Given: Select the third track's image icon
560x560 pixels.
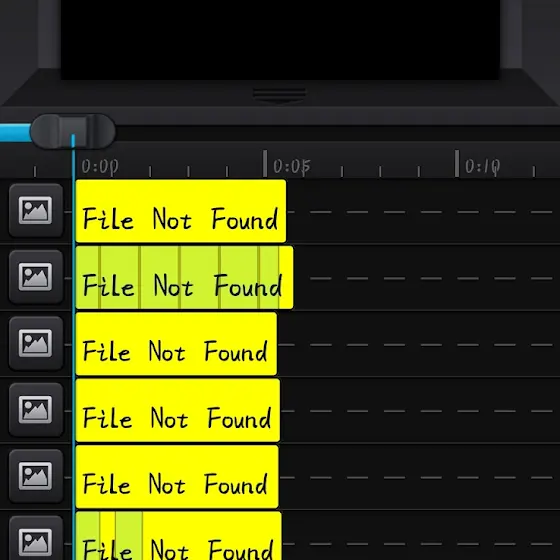Looking at the screenshot, I should [x=36, y=343].
